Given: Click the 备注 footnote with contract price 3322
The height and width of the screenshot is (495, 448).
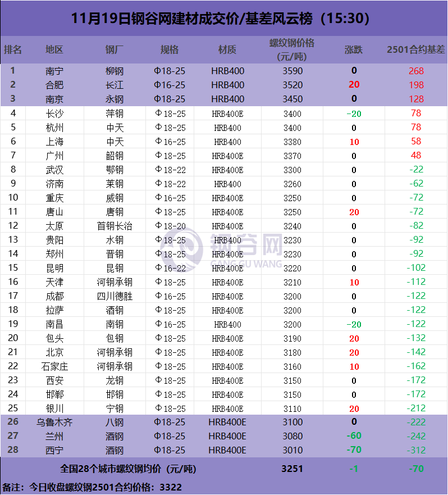Looking at the screenshot, I should pos(92,487).
